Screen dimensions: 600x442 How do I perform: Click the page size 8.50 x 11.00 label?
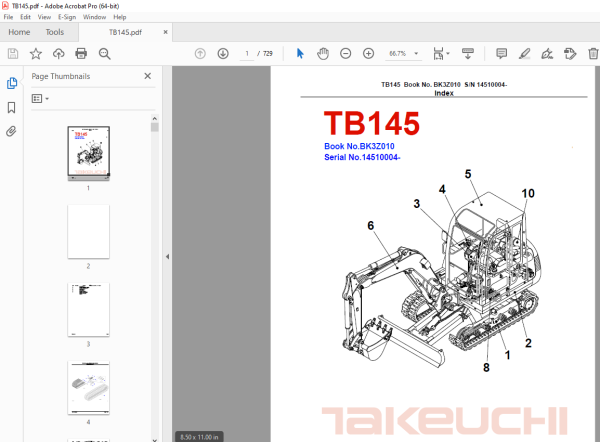click(x=199, y=437)
